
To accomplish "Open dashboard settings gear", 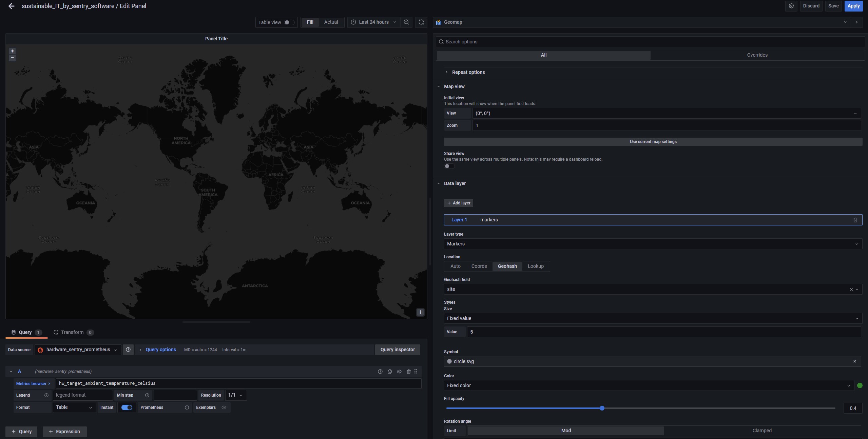I will coord(791,6).
